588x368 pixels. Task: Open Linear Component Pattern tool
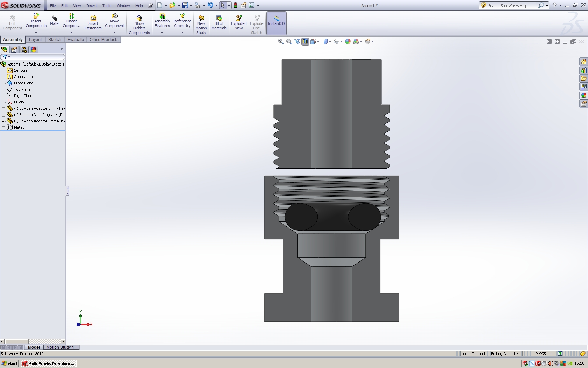click(71, 21)
